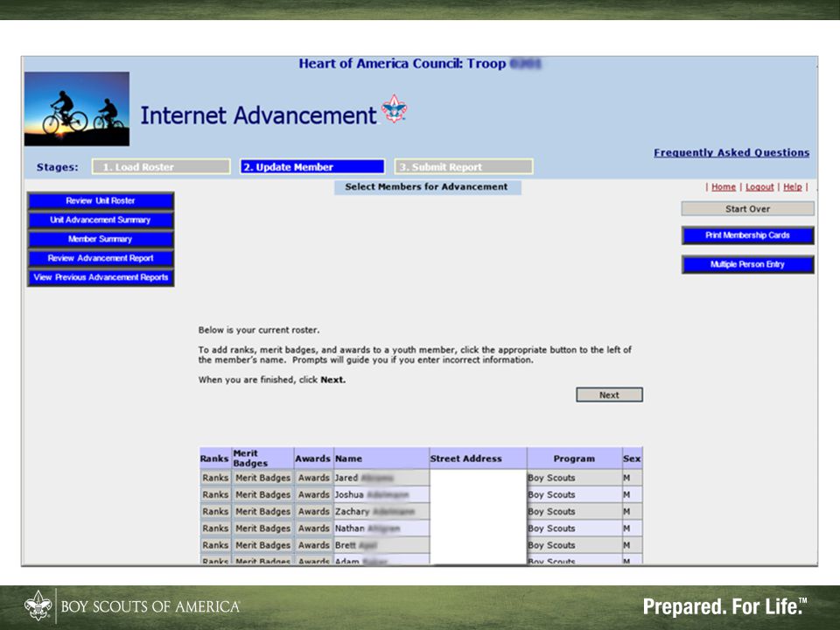Select stage 2. Update Member
840x630 pixels.
point(312,166)
